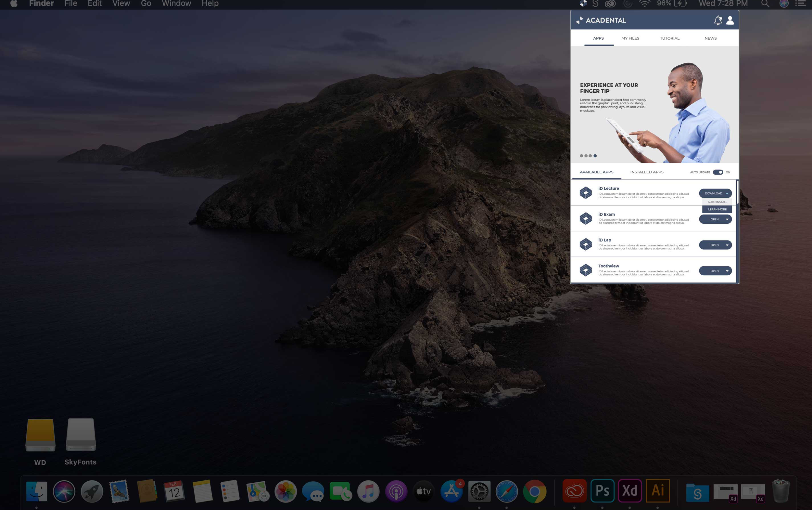
Task: Click the Acadental menu bar icon
Action: 583,3
